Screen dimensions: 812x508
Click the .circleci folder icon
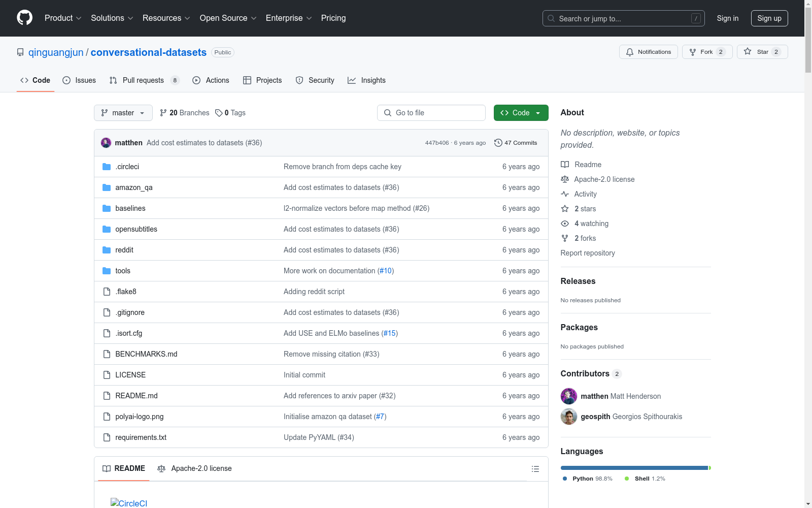[107, 167]
